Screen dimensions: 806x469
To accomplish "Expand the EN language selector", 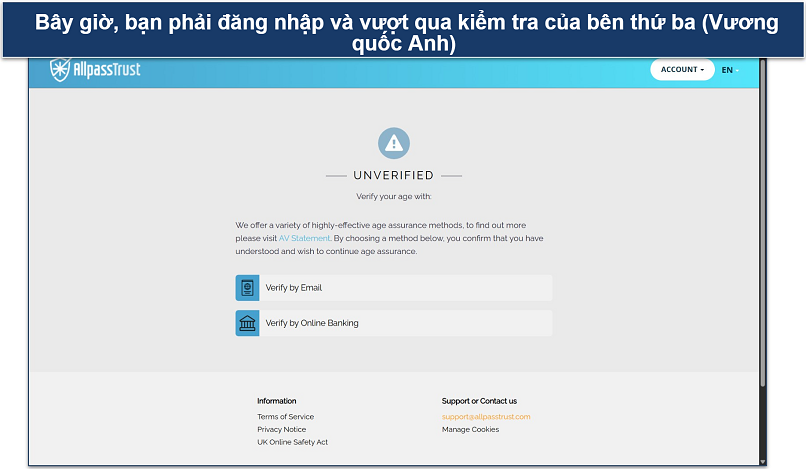I will click(x=728, y=70).
